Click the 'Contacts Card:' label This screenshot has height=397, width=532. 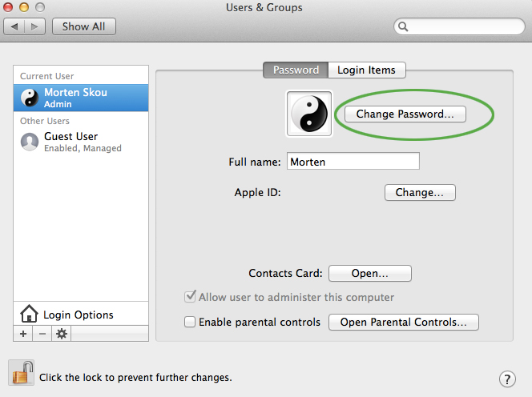click(x=285, y=273)
